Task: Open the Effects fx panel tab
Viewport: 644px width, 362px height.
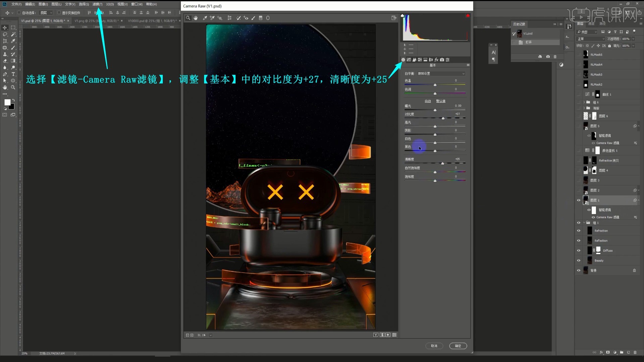Action: coord(436,60)
